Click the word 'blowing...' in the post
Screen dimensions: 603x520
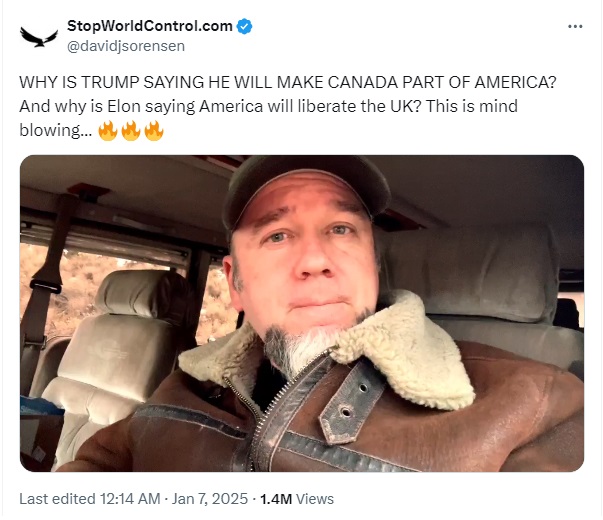(56, 130)
